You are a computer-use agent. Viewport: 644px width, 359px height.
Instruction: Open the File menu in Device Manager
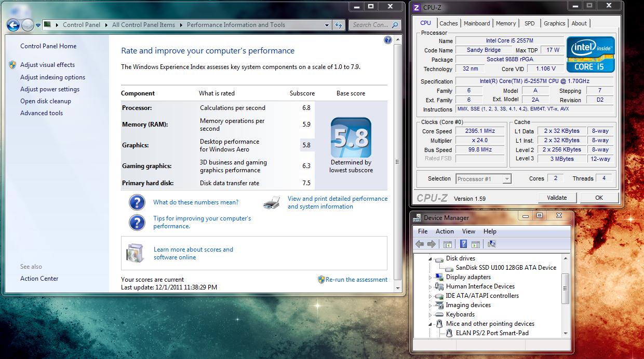tap(423, 231)
